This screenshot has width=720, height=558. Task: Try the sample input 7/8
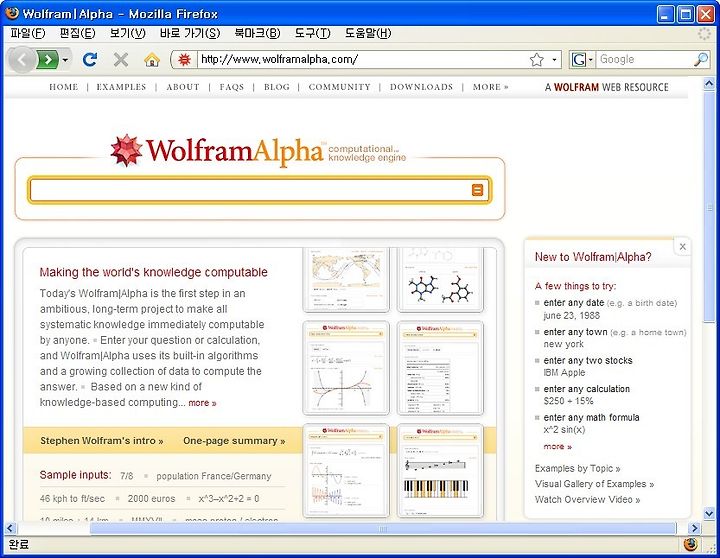[126, 476]
